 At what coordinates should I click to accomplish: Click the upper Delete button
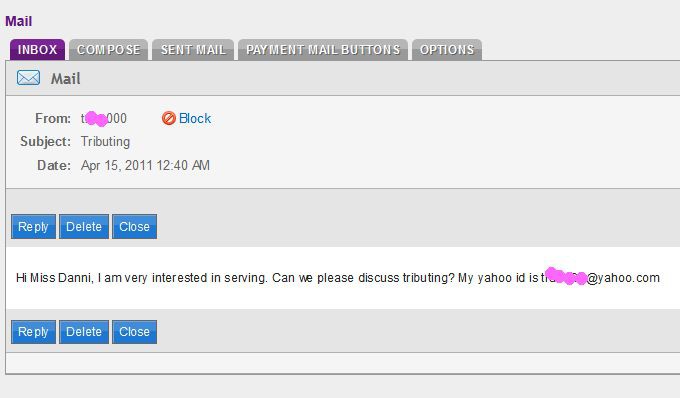point(84,226)
